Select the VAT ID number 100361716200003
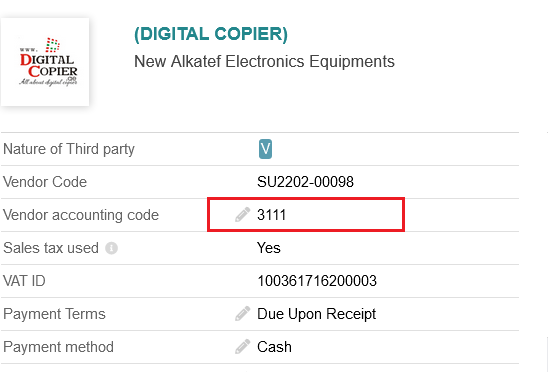The height and width of the screenshot is (372, 548). (317, 281)
